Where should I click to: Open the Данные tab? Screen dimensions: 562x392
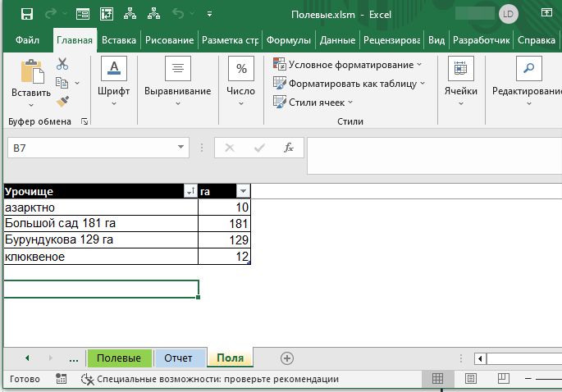click(x=337, y=40)
